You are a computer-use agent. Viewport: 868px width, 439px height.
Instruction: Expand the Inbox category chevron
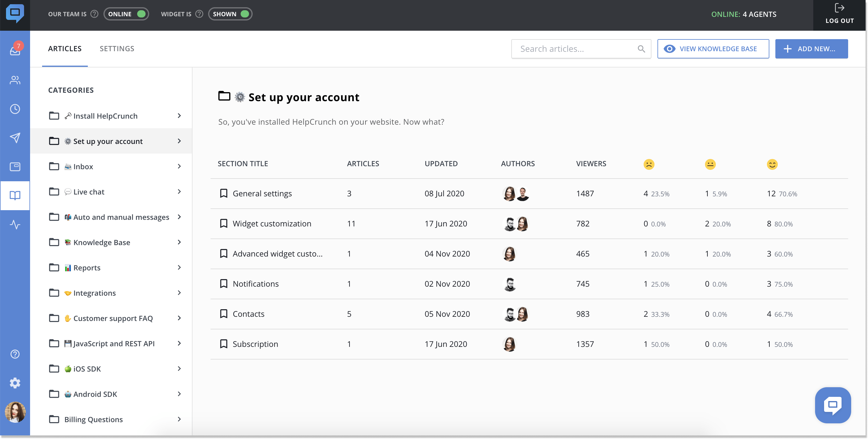tap(179, 166)
